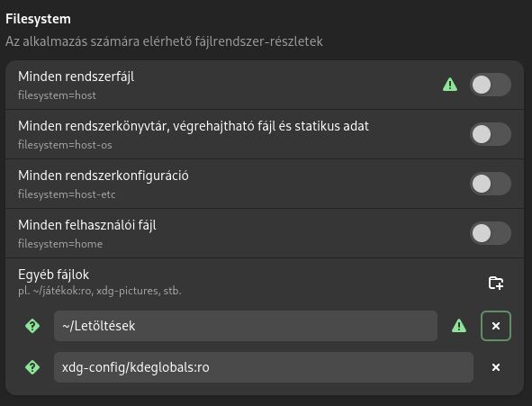Screen dimensions: 532x406
Task: Click the question diamond icon beside ~/Letöltések
Action: tap(32, 326)
